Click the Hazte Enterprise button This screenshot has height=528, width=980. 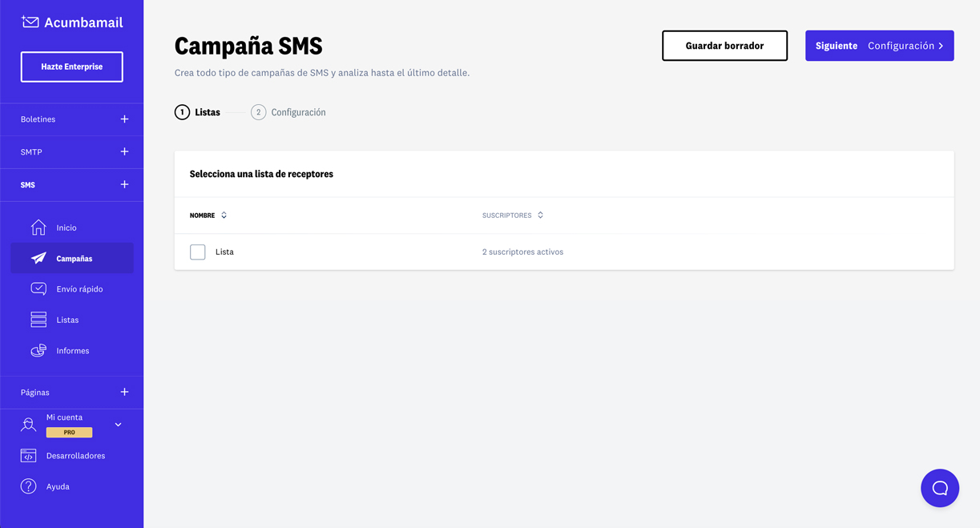tap(72, 67)
